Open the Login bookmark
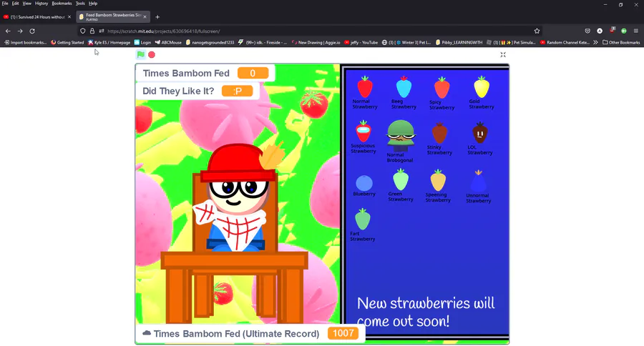Screen dimensions: 644x346 (142, 42)
